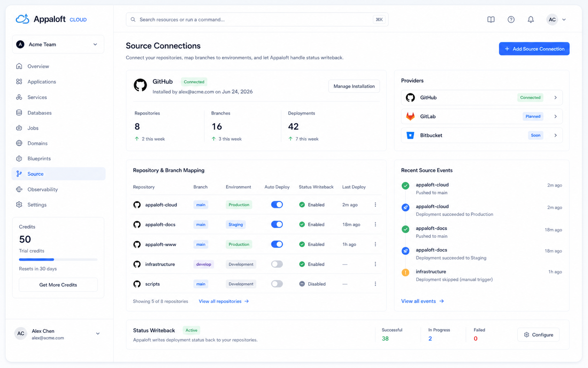Focus the search resources input field
This screenshot has height=368, width=588.
(257, 20)
